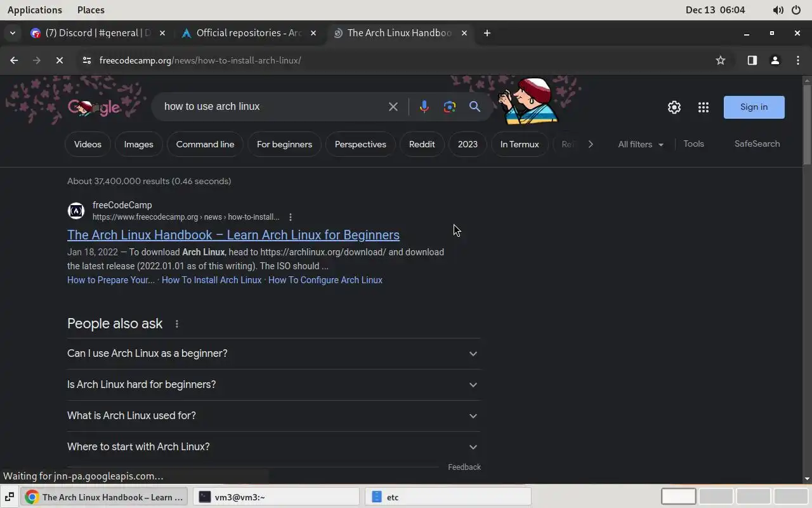Toggle the browser side panel icon
The width and height of the screenshot is (812, 508).
[x=752, y=60]
